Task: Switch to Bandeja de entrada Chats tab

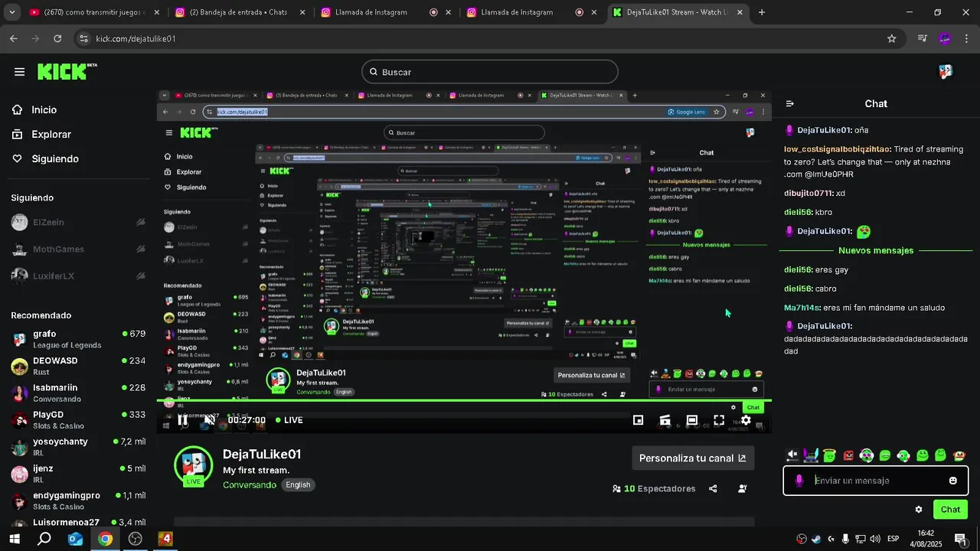Action: [240, 12]
